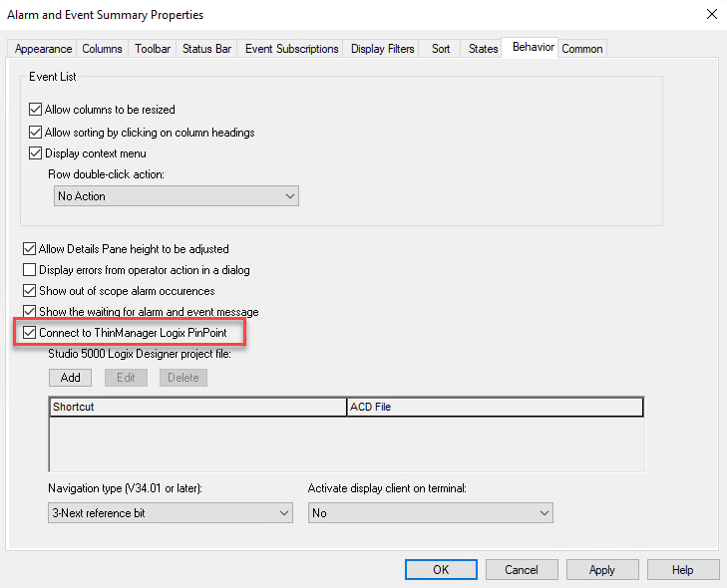Open the Display Filters tab

coord(382,49)
